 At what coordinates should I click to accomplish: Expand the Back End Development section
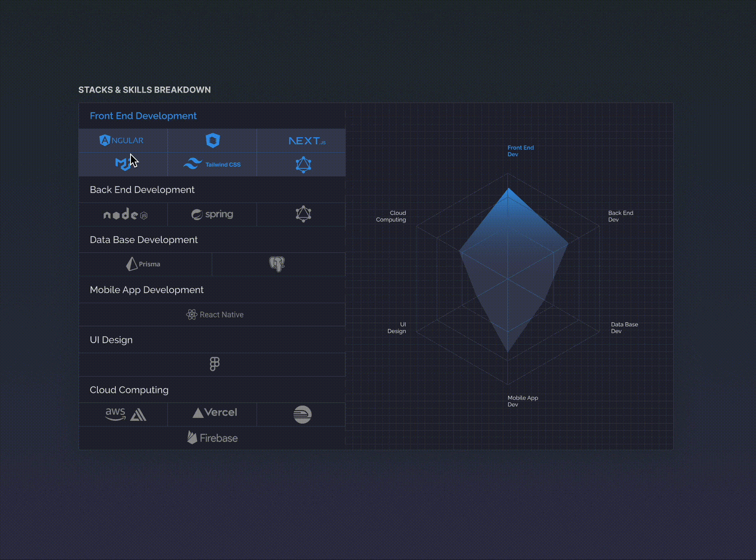point(142,189)
